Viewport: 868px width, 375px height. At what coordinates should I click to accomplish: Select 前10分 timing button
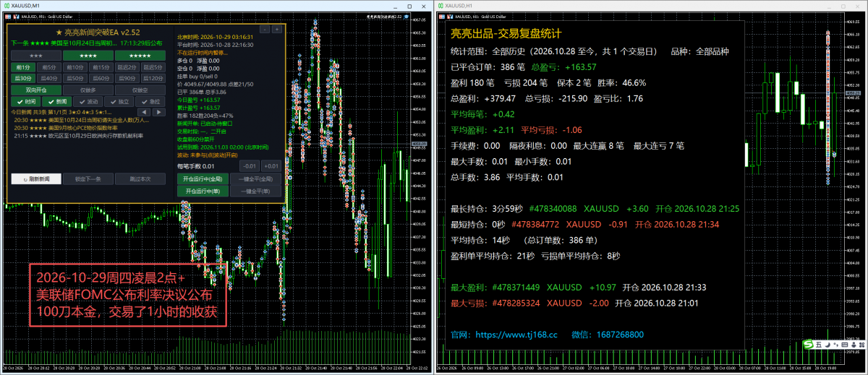tap(75, 67)
